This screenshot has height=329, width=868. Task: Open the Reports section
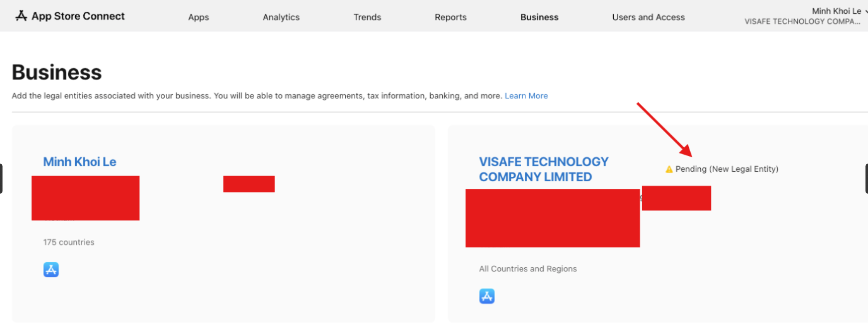point(450,17)
